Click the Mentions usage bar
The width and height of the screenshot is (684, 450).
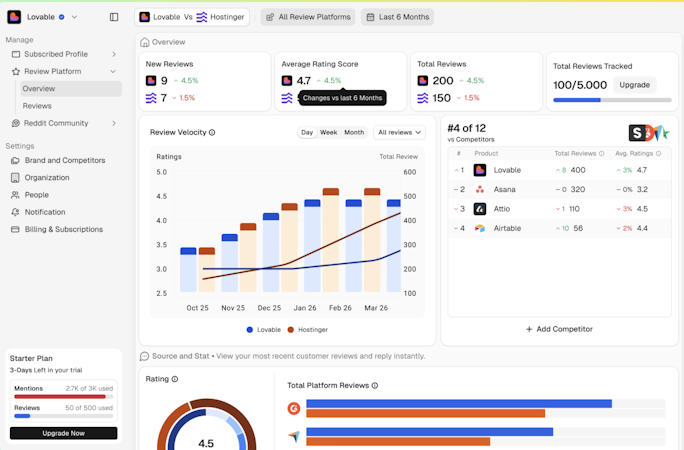tap(64, 397)
